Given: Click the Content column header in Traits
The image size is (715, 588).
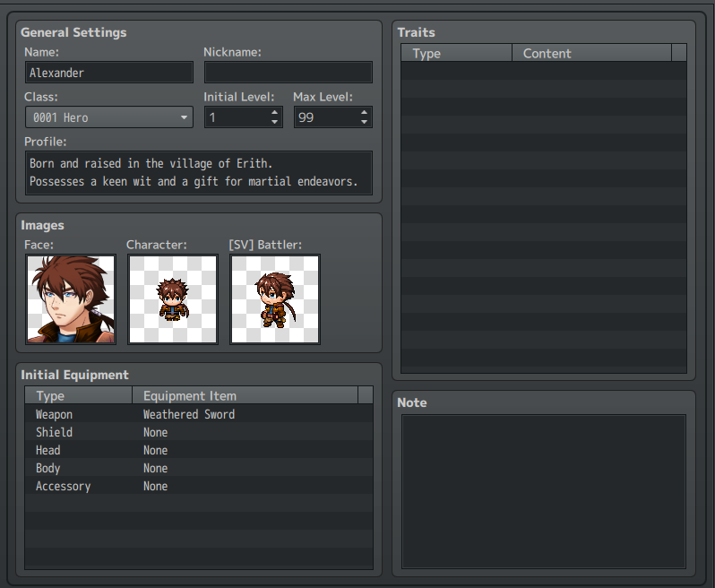Looking at the screenshot, I should [592, 54].
